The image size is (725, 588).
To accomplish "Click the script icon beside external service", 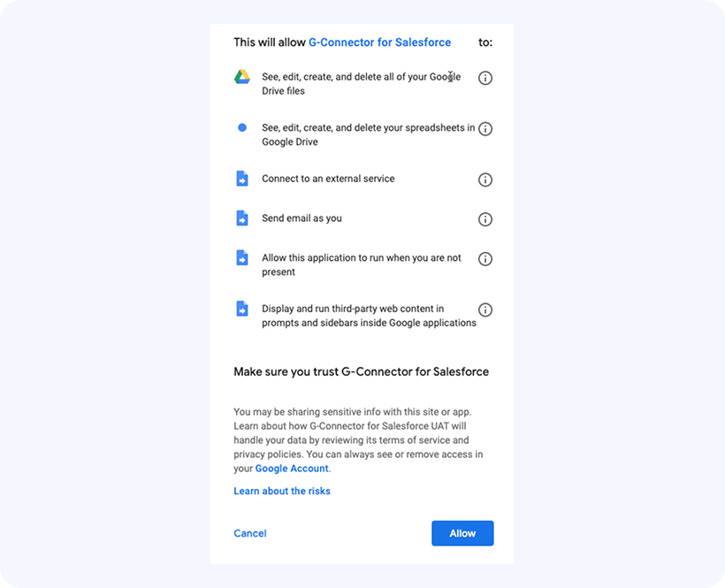I will click(242, 179).
